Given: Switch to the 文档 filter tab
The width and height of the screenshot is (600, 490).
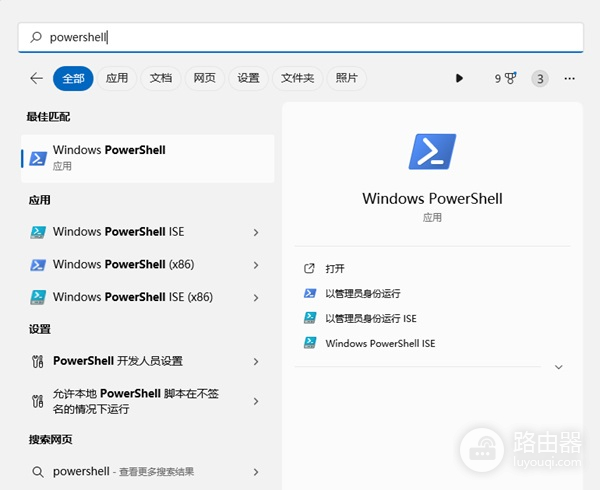Looking at the screenshot, I should pyautogui.click(x=160, y=78).
